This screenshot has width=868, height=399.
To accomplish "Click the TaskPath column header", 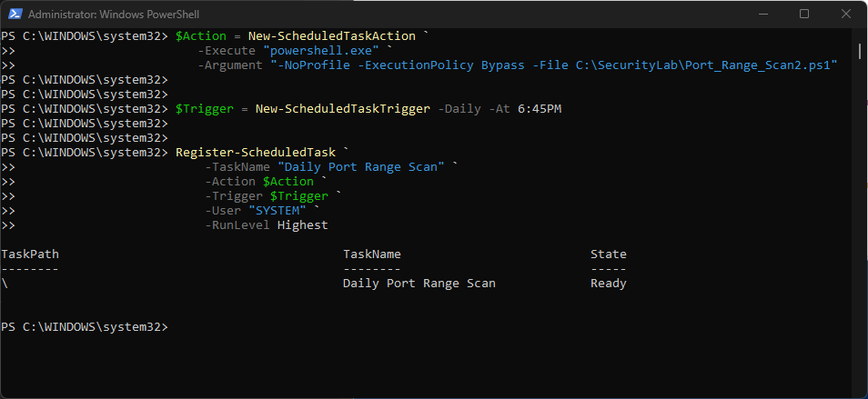I will 30,254.
